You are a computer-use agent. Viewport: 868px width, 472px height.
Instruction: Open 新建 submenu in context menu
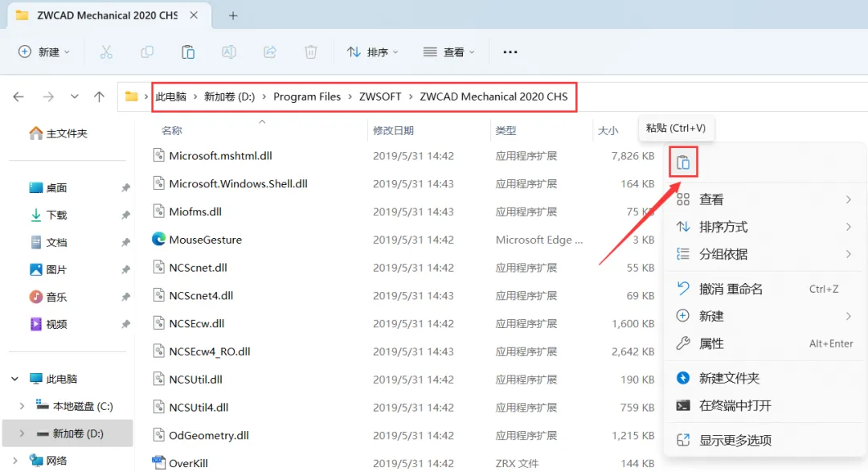coord(764,316)
